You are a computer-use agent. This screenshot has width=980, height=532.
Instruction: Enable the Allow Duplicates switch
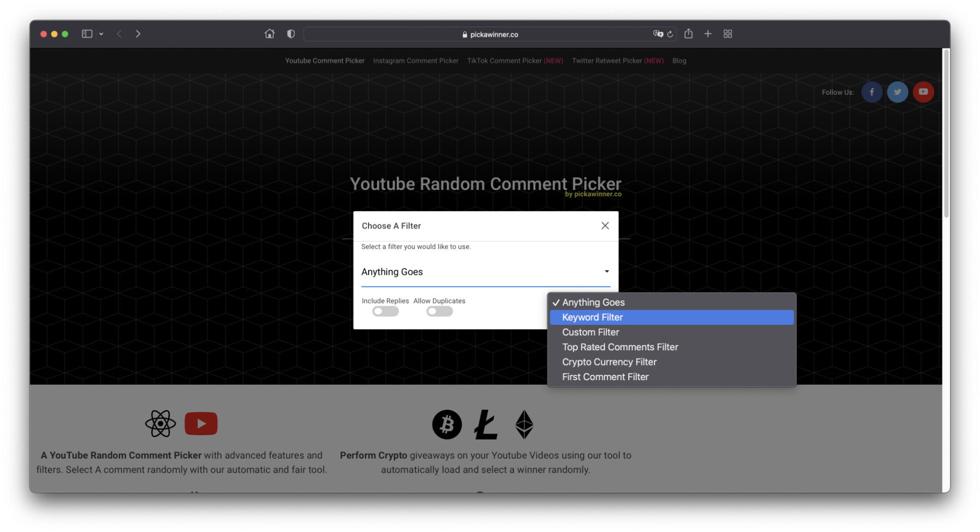pos(439,312)
